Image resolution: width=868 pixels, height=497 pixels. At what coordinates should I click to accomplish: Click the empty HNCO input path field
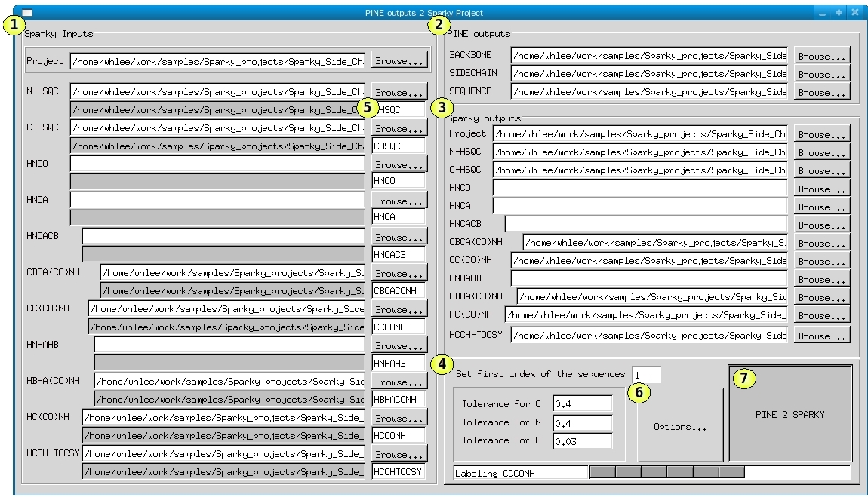[217, 164]
